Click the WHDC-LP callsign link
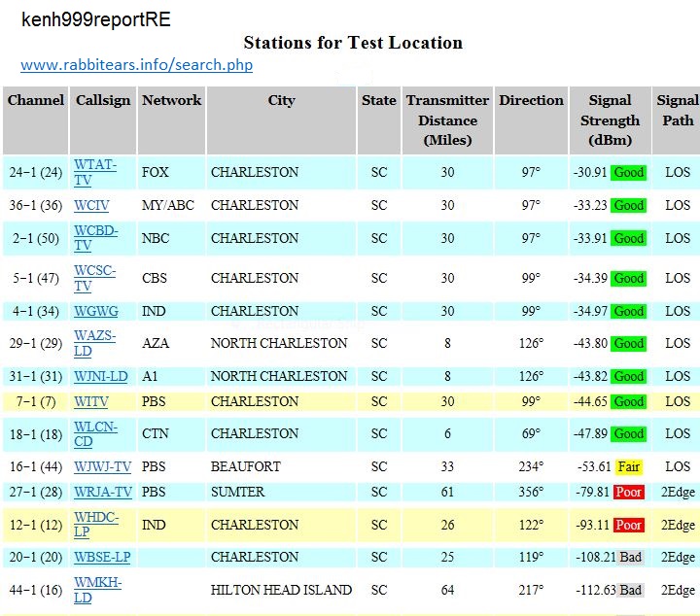700x616 pixels. coord(96,525)
